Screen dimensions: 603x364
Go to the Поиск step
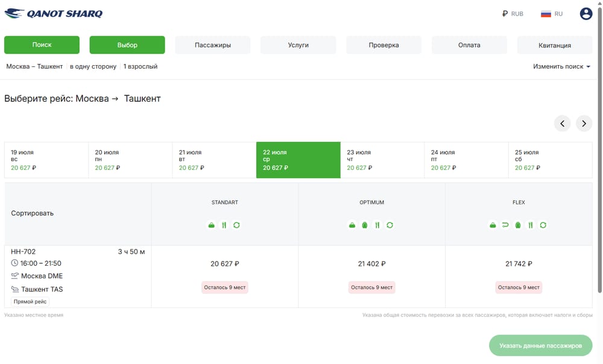click(x=42, y=45)
